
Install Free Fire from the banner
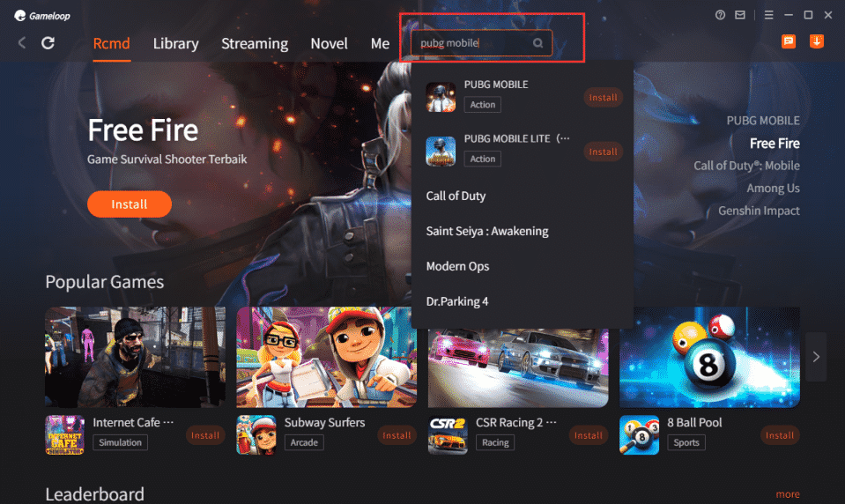[x=130, y=204]
